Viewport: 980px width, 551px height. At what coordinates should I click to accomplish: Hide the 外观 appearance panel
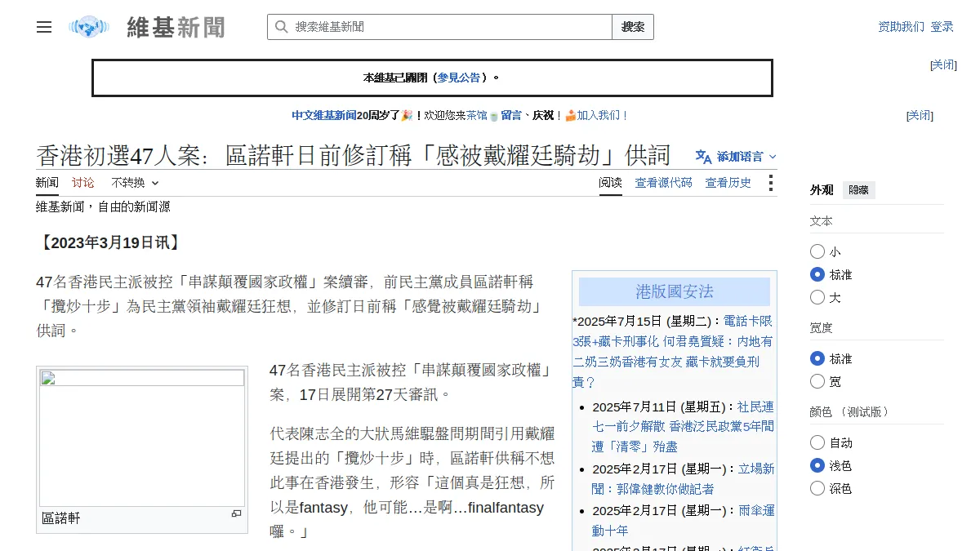(859, 190)
